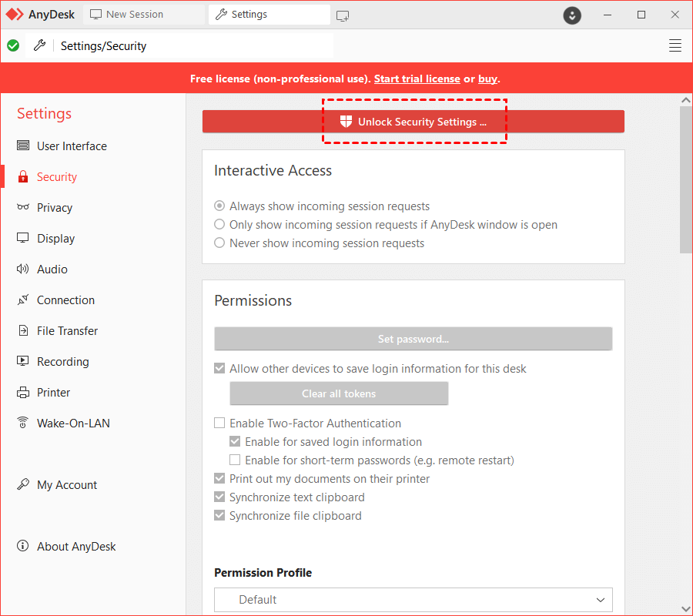Open the new tab monitor icon
This screenshot has width=693, height=616.
pos(343,15)
